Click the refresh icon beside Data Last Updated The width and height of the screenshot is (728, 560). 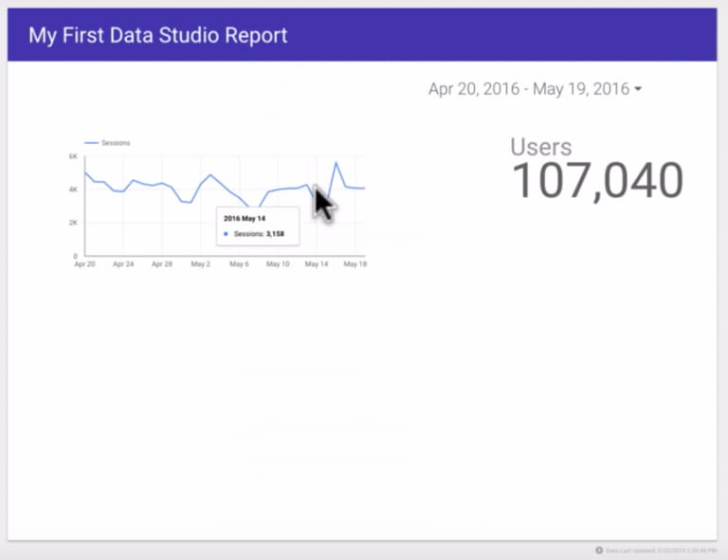(x=599, y=550)
